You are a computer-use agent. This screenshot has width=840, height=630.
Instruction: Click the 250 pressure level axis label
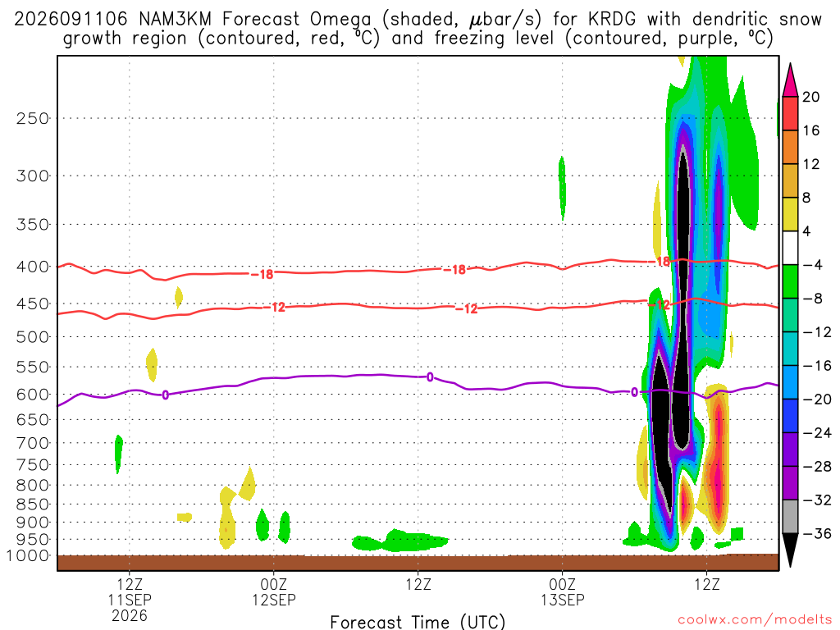point(33,118)
